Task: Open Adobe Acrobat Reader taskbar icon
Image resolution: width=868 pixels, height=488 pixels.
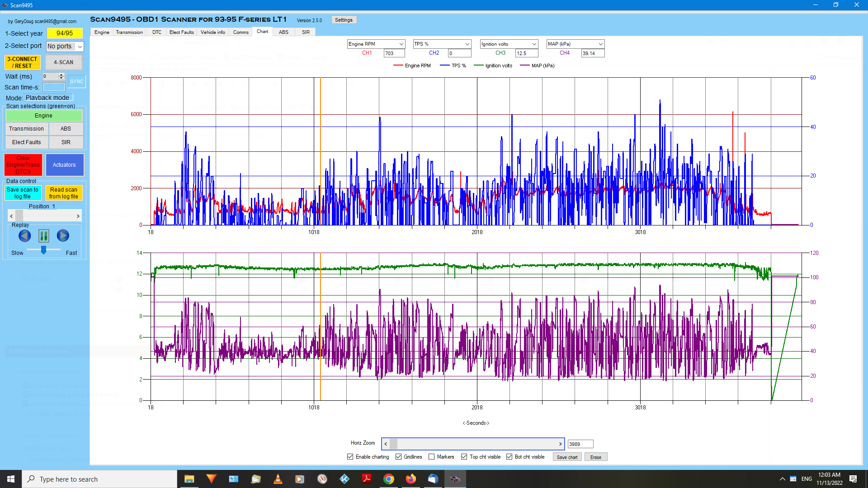Action: click(367, 479)
